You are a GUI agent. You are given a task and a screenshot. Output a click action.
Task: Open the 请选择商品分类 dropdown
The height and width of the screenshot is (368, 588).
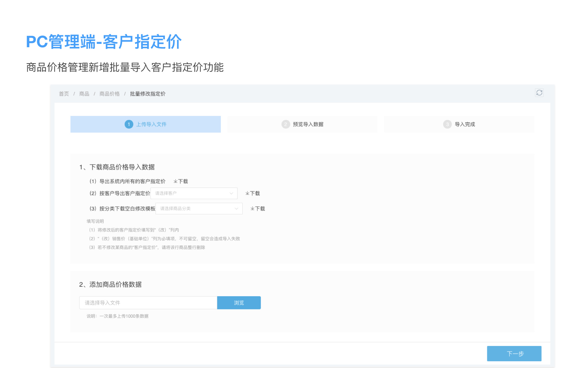tap(195, 209)
